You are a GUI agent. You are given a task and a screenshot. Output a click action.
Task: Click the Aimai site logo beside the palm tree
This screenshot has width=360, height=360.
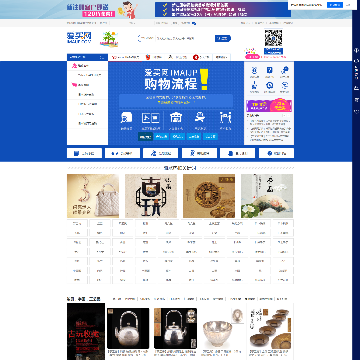pos(79,37)
